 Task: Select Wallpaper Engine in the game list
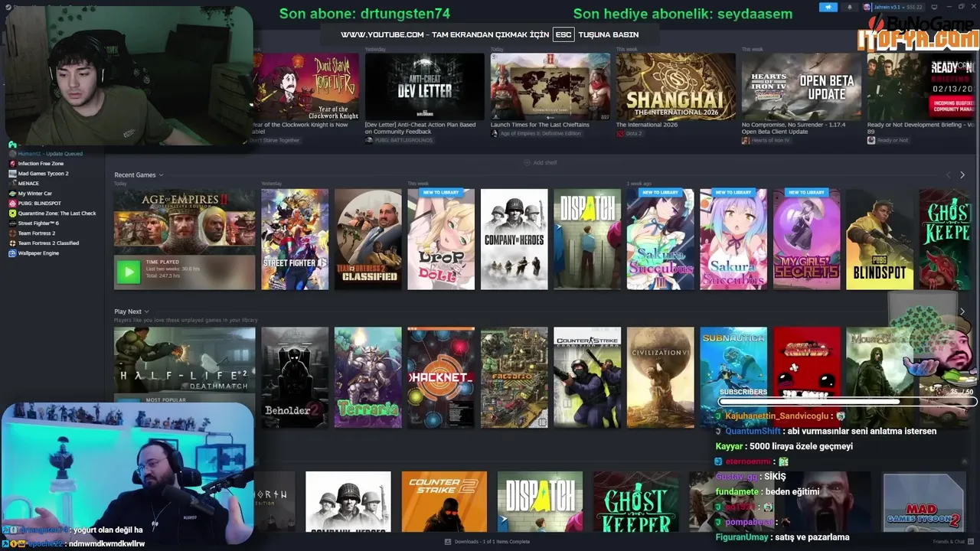[x=38, y=253]
